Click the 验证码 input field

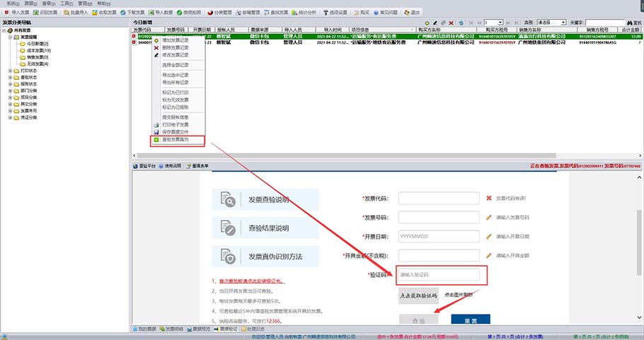click(439, 274)
